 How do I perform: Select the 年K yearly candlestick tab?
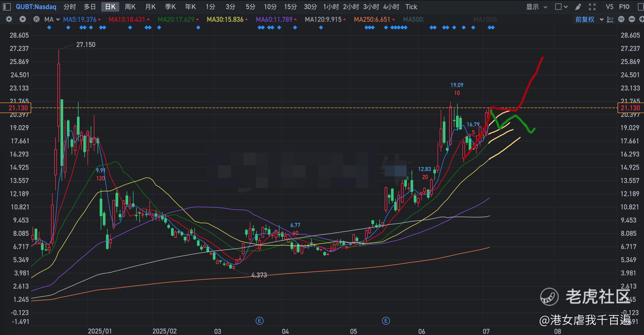(190, 7)
